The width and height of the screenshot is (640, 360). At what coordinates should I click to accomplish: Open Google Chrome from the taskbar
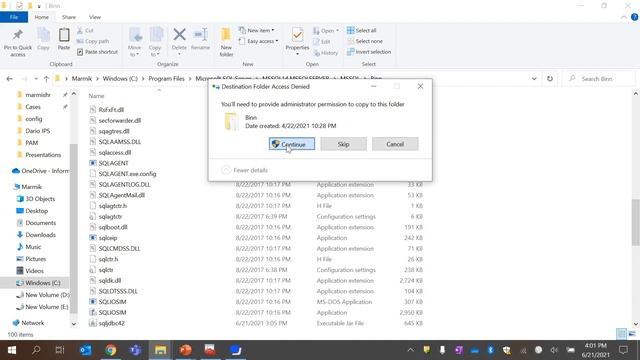(111, 350)
